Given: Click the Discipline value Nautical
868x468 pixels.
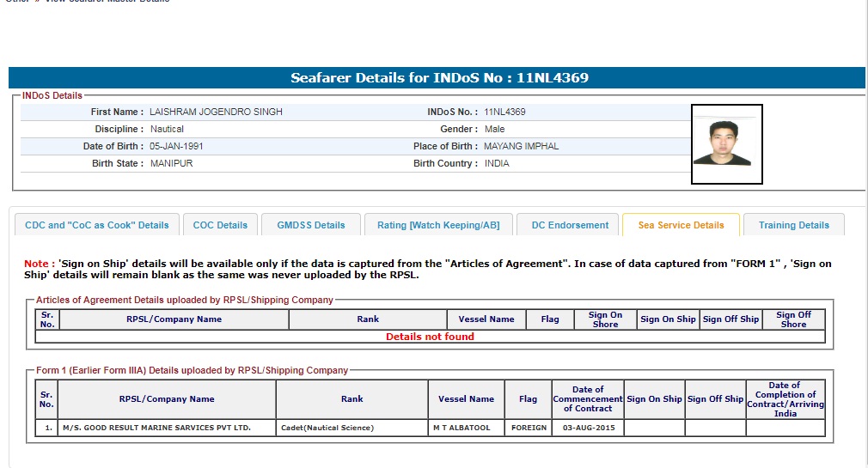Looking at the screenshot, I should click(x=167, y=129).
